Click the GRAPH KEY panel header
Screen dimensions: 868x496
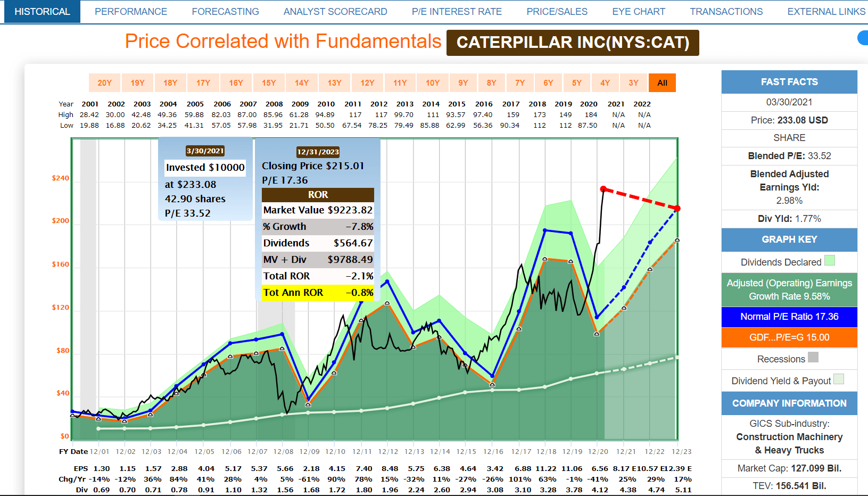click(789, 239)
